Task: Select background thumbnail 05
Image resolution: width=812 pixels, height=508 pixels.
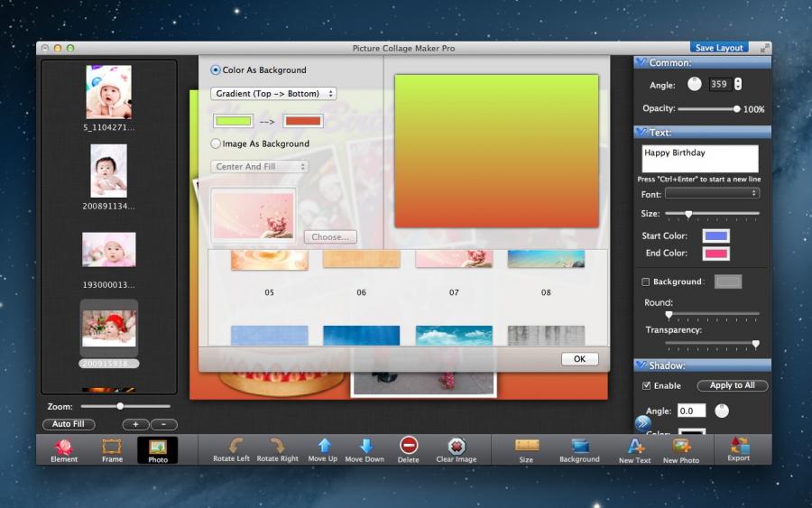Action: 269,260
